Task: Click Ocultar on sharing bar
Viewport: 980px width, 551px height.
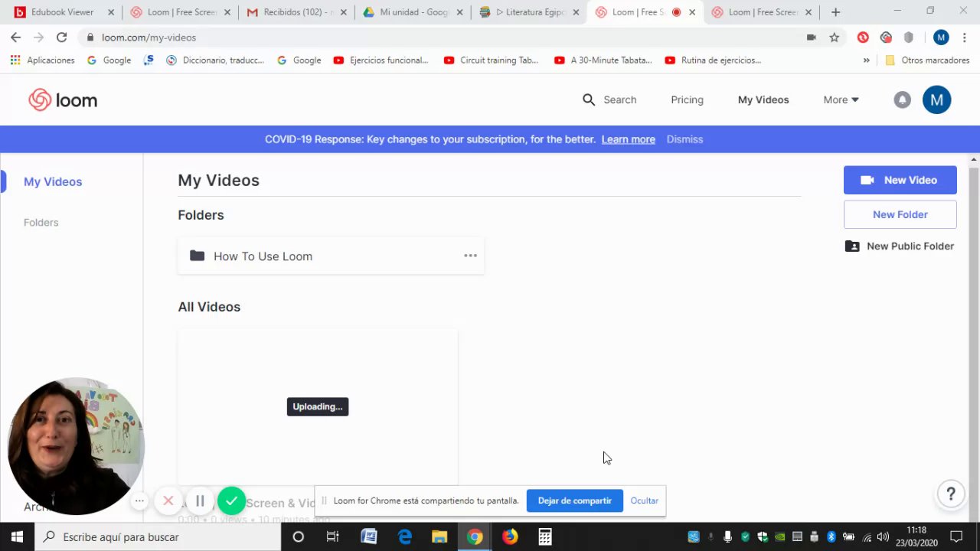Action: tap(644, 500)
